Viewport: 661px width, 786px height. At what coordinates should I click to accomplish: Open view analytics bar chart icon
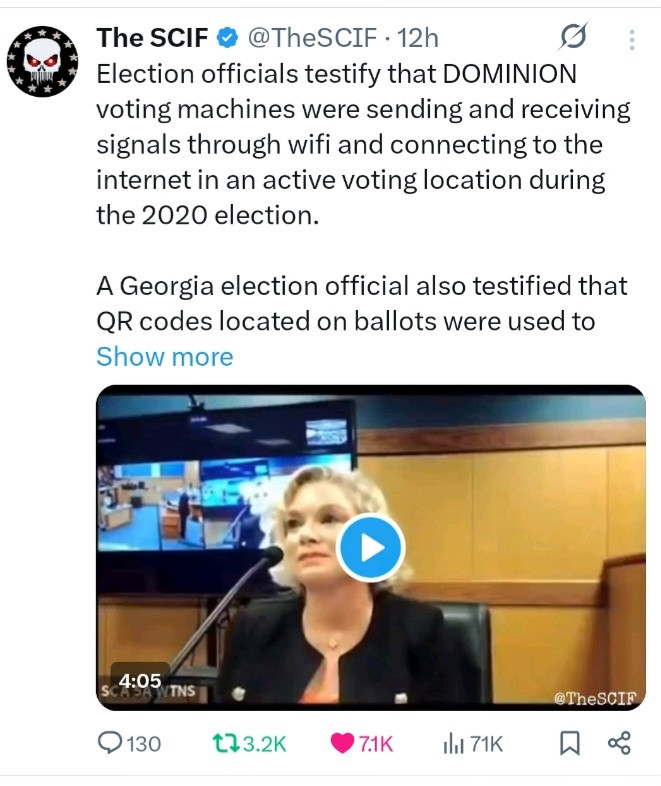coord(454,743)
